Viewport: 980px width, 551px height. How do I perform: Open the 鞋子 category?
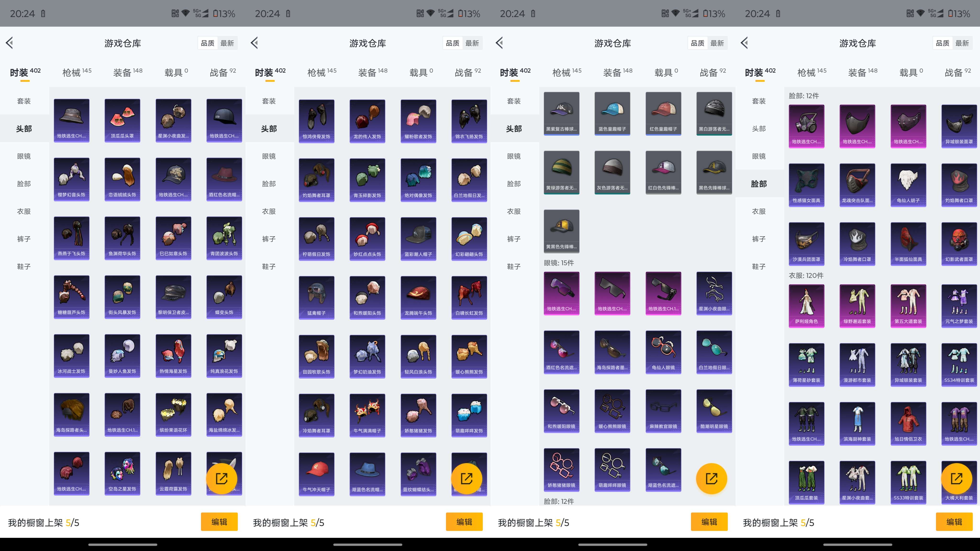click(x=24, y=266)
